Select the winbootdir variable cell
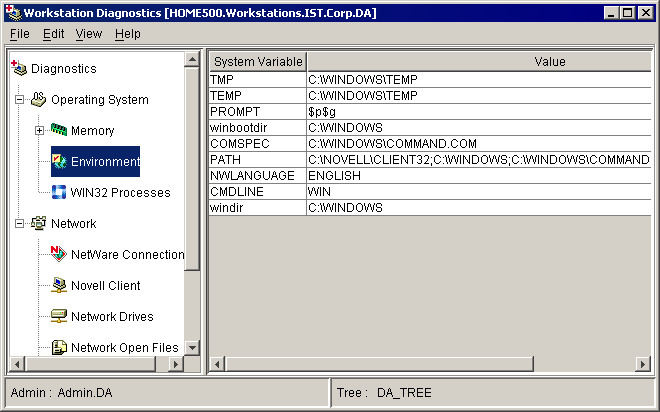 [258, 128]
